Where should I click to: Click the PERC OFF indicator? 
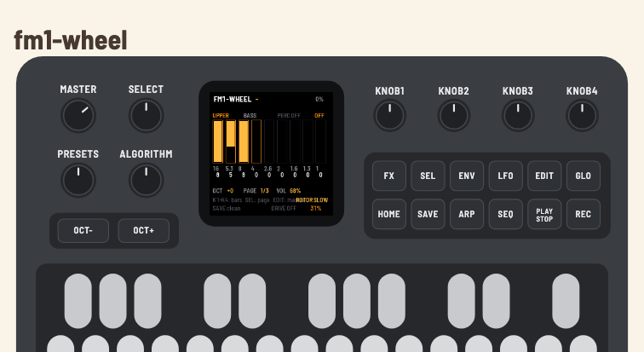click(289, 116)
